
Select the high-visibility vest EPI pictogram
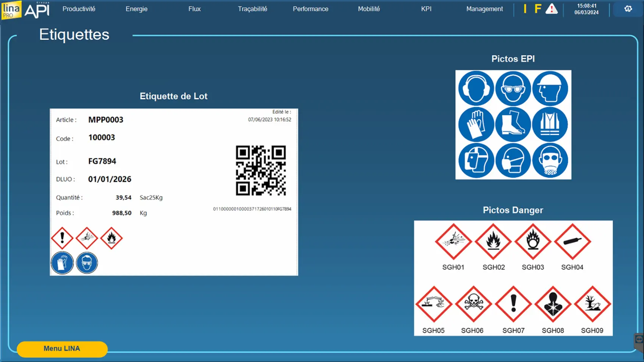pos(550,124)
